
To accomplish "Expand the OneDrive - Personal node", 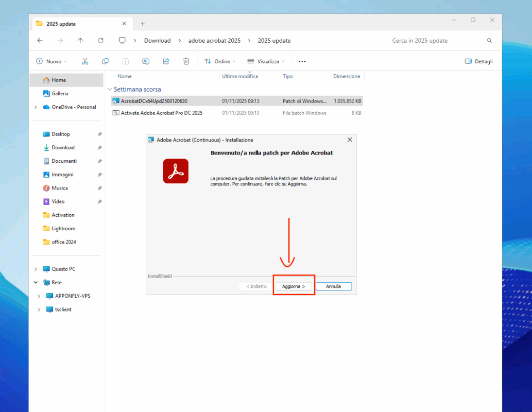I will click(36, 107).
